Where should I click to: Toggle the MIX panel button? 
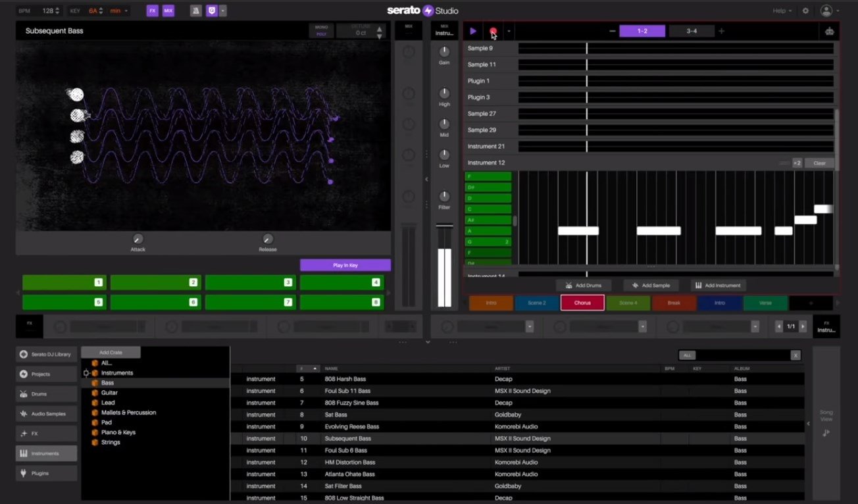pos(168,11)
